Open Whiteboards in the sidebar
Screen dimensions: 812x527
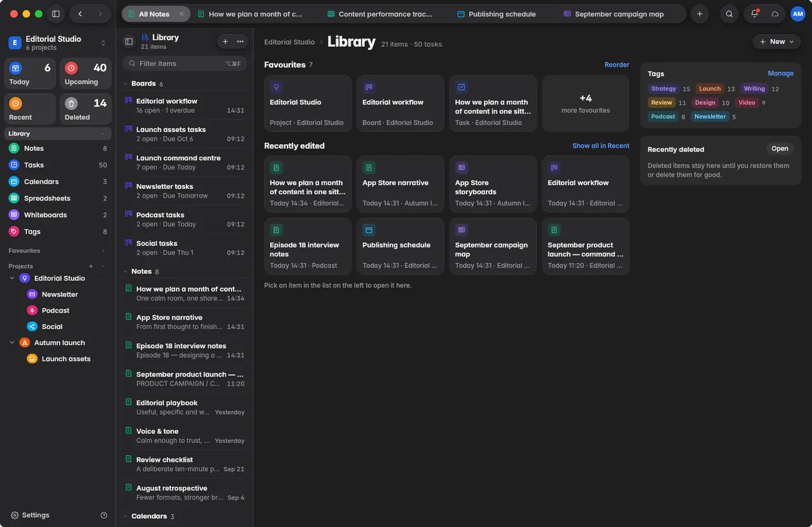(x=58, y=215)
